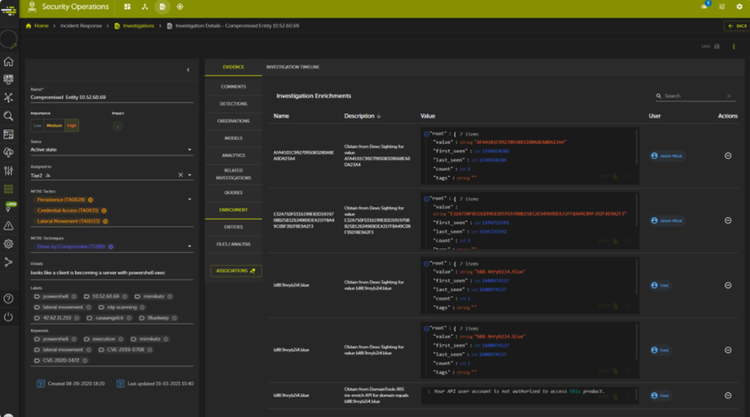Open Related Investigations section
The width and height of the screenshot is (750, 417).
coord(233,174)
